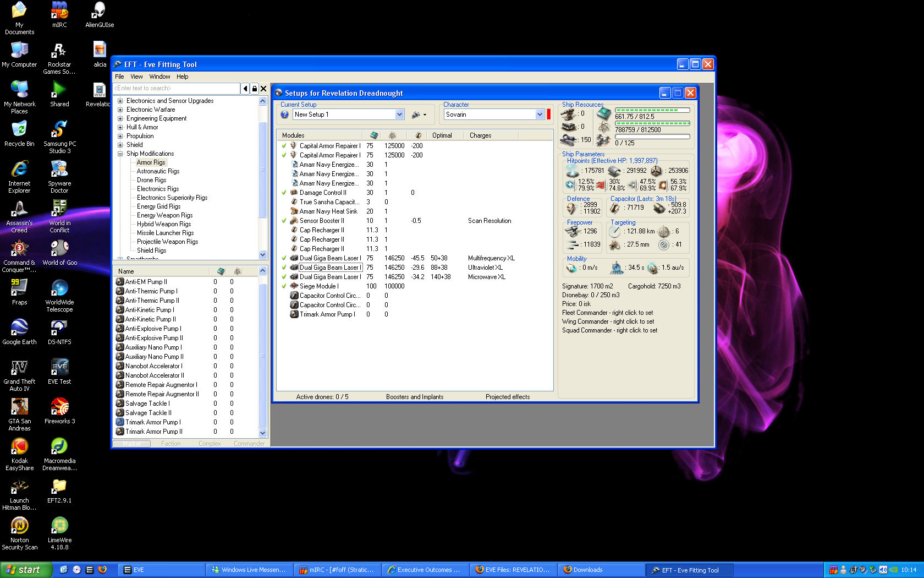Toggle the Sensor Booster II active checkmark
The width and height of the screenshot is (924, 578).
click(x=284, y=221)
